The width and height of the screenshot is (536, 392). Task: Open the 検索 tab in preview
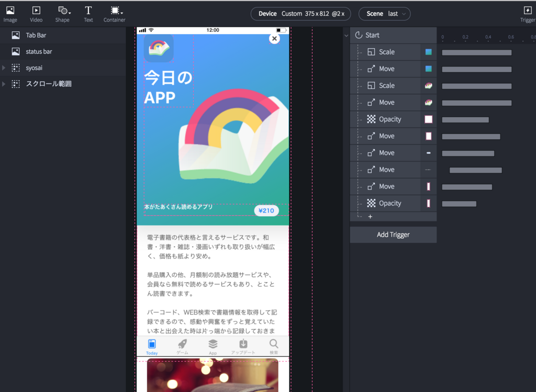[x=273, y=347]
